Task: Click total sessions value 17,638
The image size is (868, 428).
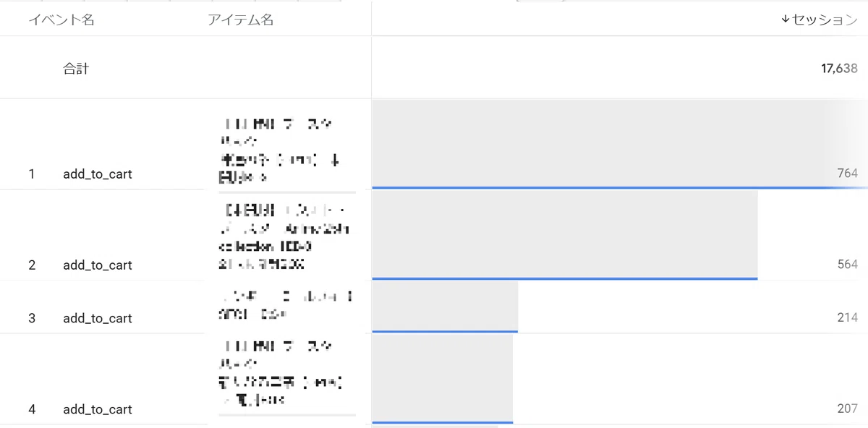Action: [x=839, y=69]
